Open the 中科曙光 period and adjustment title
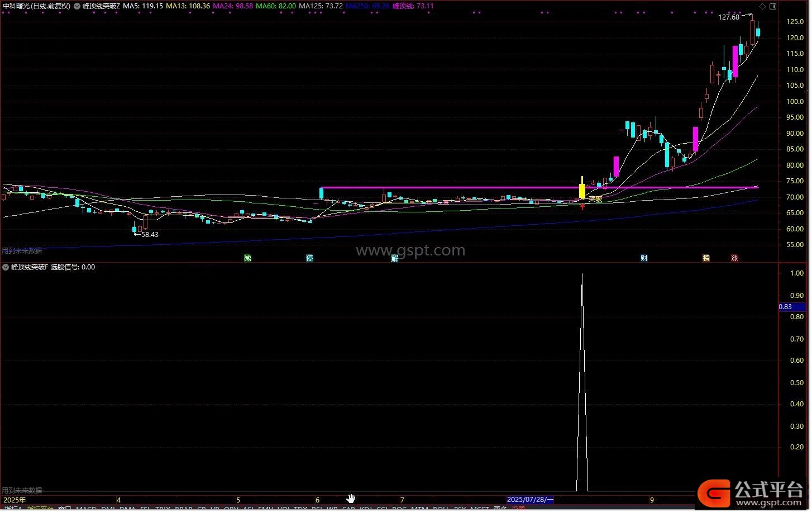 tap(37, 6)
